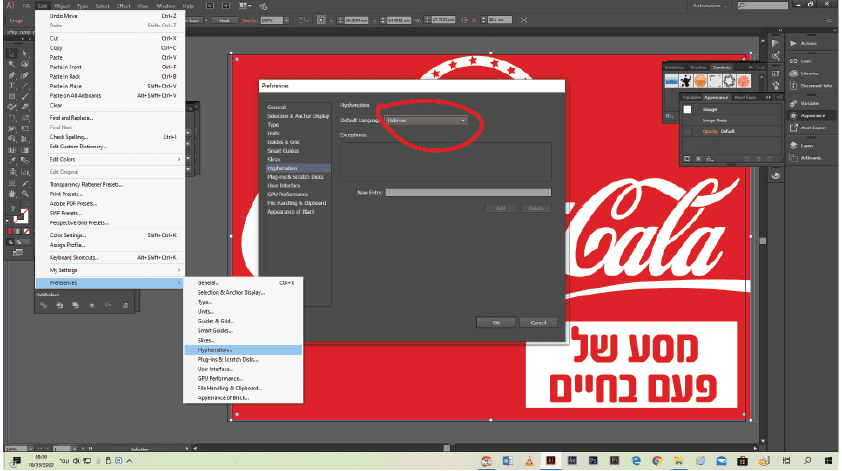Expand more tabs in Appearance panel group

tap(768, 97)
